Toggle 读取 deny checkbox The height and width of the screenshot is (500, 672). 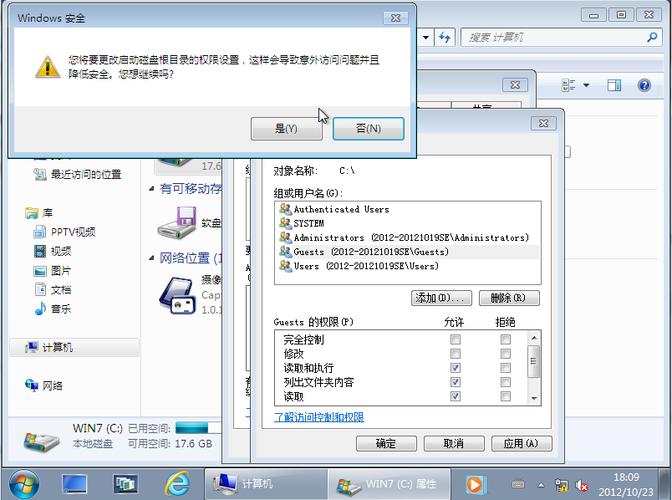[x=505, y=396]
